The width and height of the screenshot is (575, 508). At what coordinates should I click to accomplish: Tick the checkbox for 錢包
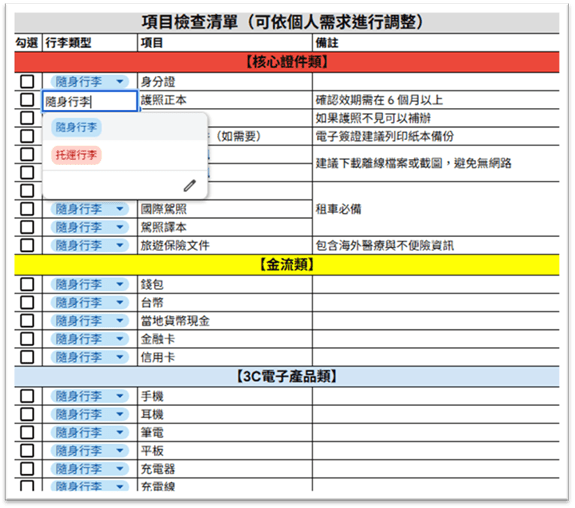[27, 284]
